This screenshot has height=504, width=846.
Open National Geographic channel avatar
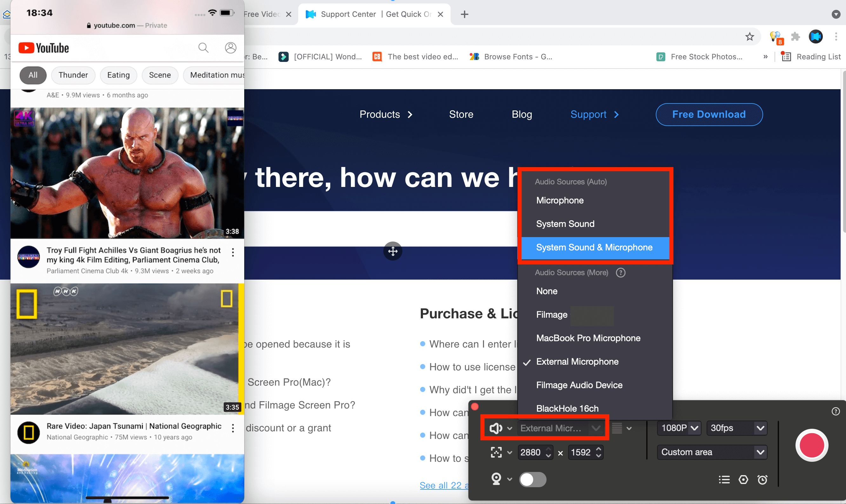coord(29,432)
